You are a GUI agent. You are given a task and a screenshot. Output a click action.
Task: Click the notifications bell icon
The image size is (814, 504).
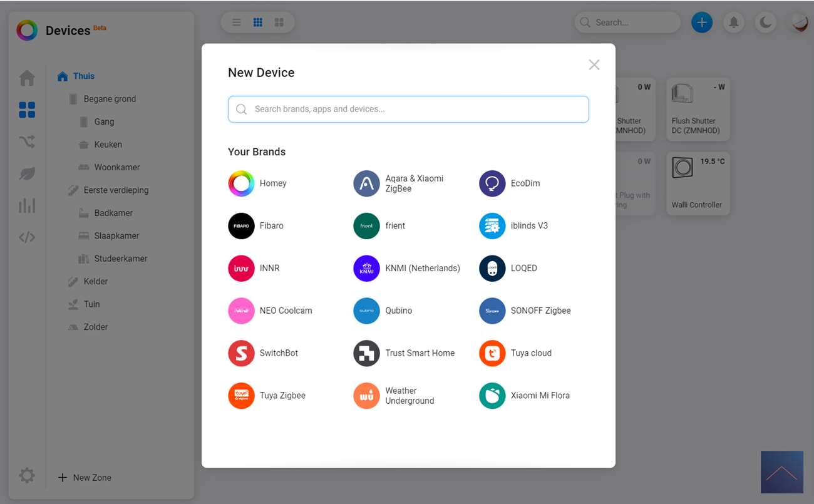(733, 23)
